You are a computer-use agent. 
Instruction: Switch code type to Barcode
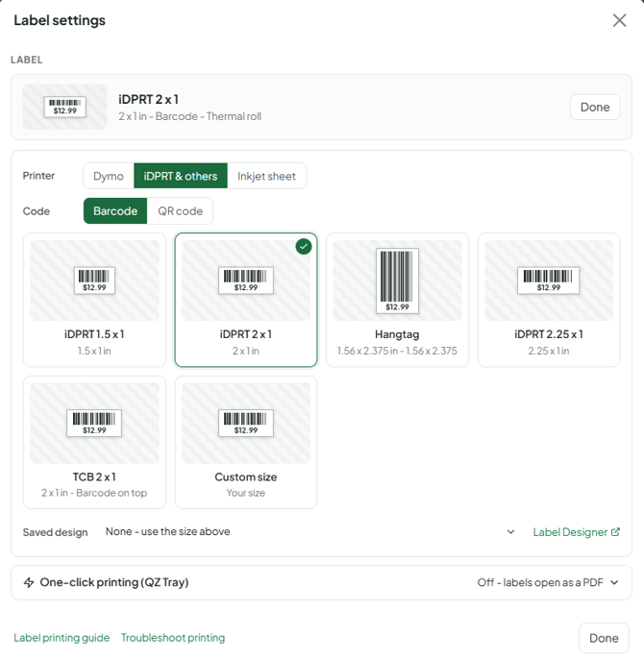[x=115, y=211]
